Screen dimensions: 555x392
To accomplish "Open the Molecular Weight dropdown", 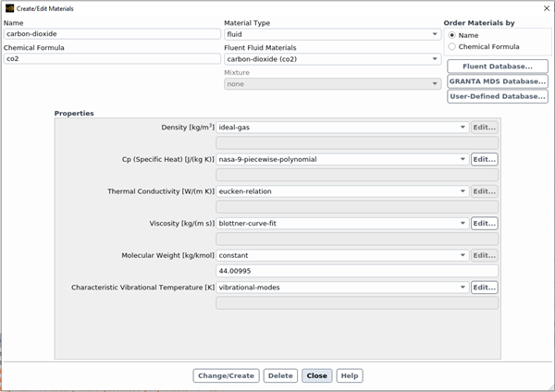I will (x=342, y=255).
